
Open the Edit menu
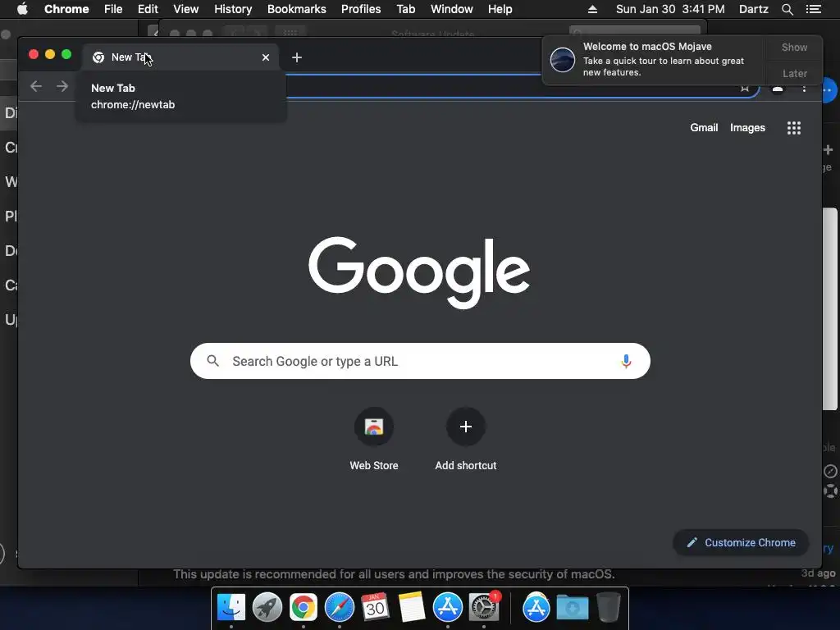click(x=148, y=9)
